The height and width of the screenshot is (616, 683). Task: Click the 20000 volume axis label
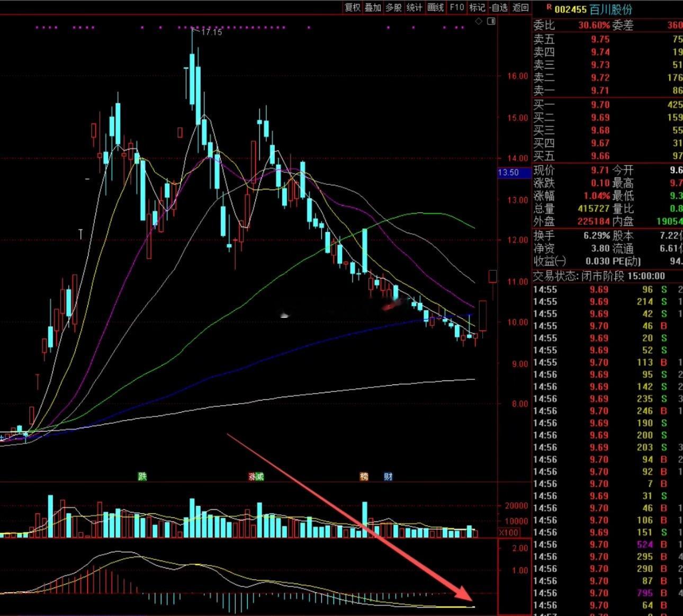(516, 506)
